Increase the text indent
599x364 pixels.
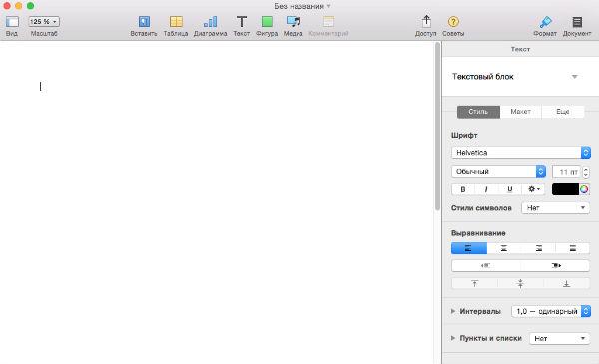pos(555,265)
